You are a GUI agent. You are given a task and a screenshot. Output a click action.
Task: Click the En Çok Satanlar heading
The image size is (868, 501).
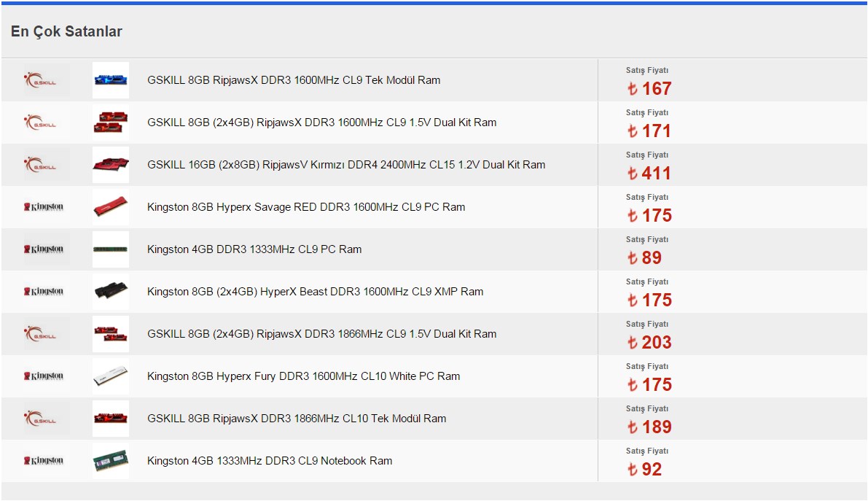point(66,32)
